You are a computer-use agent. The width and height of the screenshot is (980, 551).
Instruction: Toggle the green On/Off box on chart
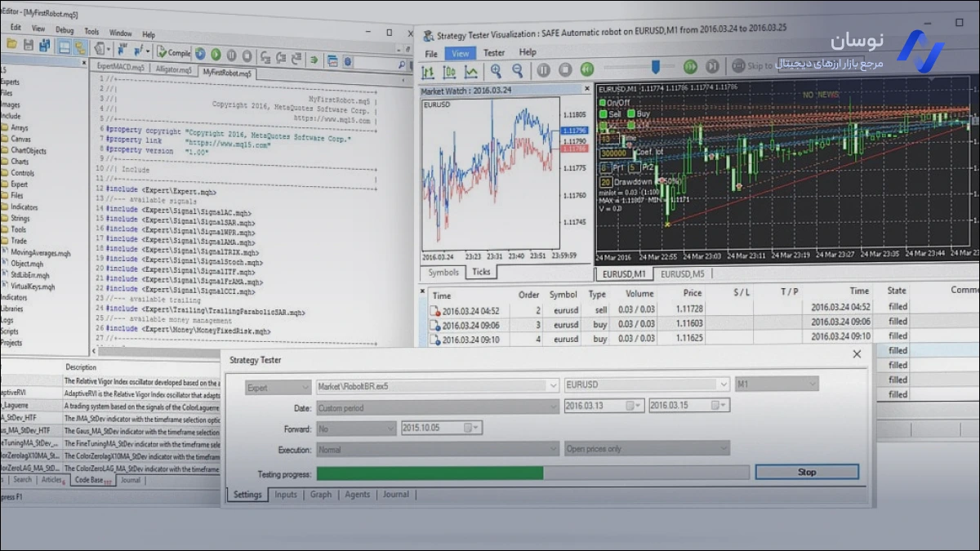604,103
